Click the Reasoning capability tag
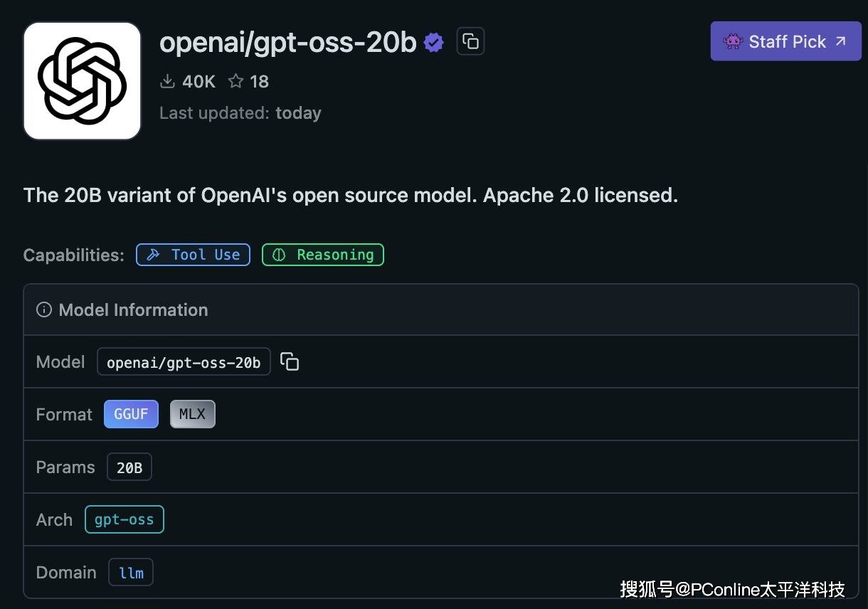Image resolution: width=868 pixels, height=609 pixels. pos(323,255)
